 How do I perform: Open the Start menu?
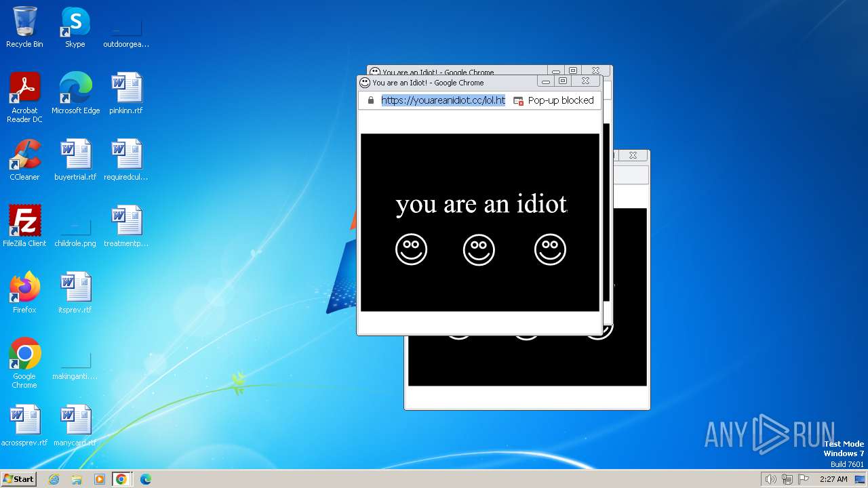pyautogui.click(x=18, y=479)
